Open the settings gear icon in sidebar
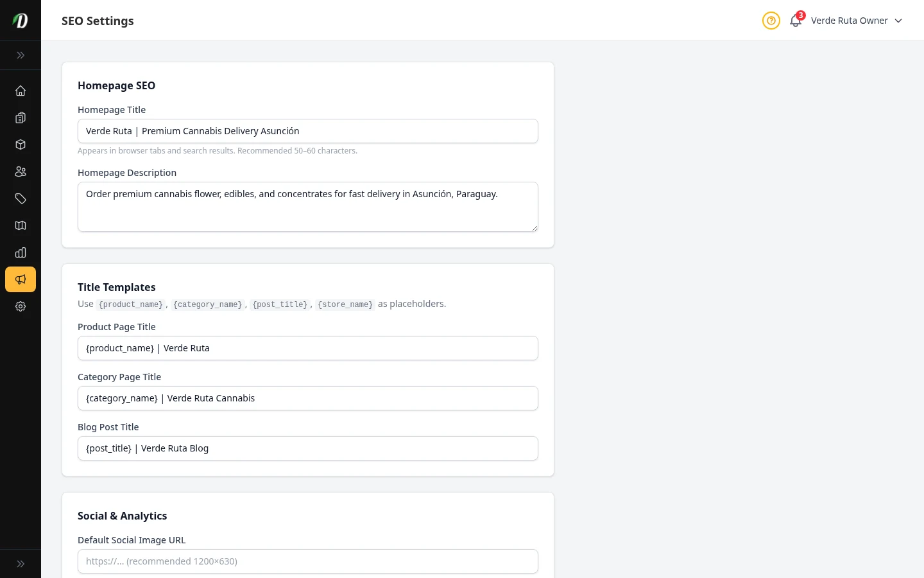This screenshot has height=578, width=924. point(21,306)
